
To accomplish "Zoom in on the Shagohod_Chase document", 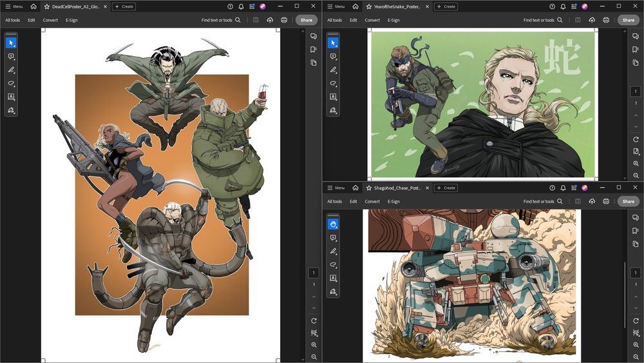I will pos(636,345).
